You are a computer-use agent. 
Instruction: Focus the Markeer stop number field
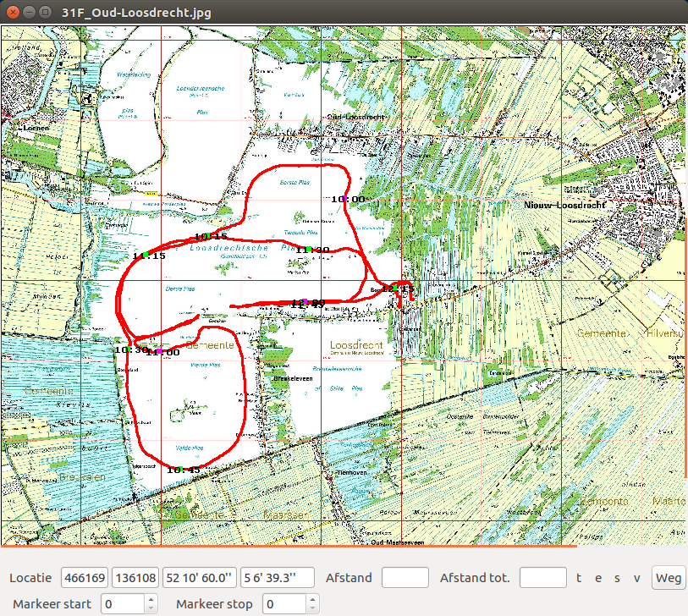[284, 604]
